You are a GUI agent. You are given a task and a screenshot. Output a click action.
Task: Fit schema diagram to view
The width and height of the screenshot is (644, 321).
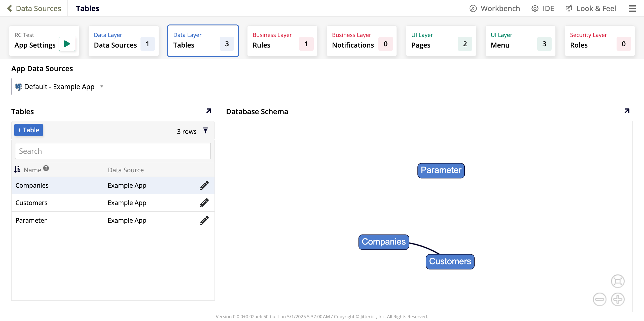point(618,281)
